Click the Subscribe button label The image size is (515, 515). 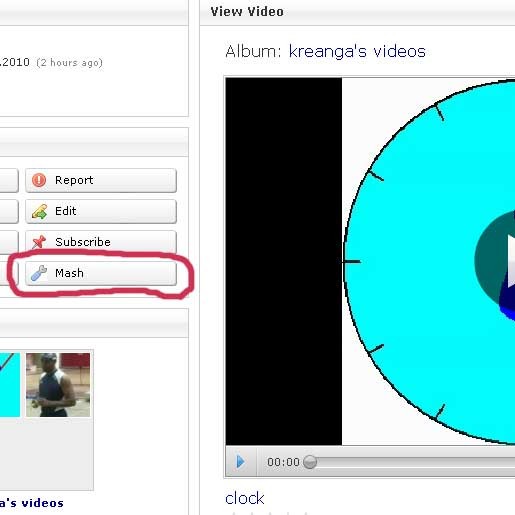click(83, 242)
